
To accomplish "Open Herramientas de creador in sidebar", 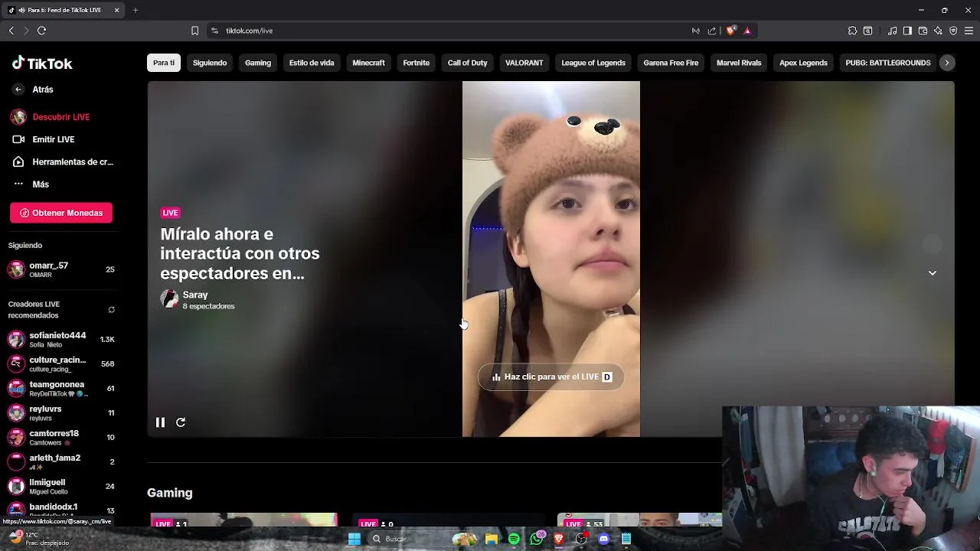I will [63, 161].
